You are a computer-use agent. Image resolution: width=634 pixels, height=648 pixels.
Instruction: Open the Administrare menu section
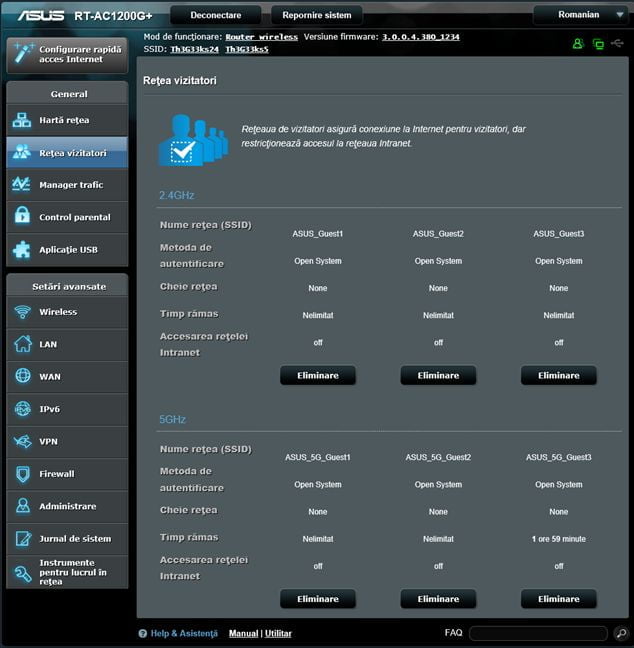[66, 506]
